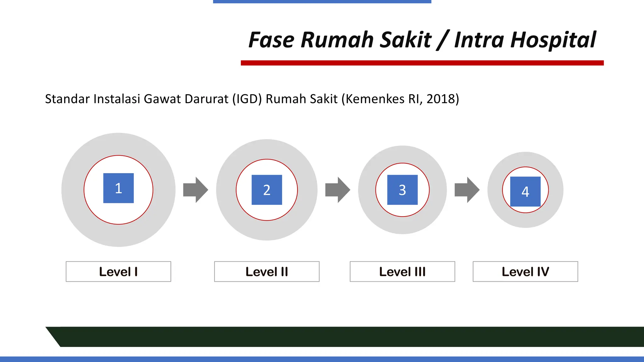Click the blue square numbered 4
The width and height of the screenshot is (644, 362).
(525, 191)
